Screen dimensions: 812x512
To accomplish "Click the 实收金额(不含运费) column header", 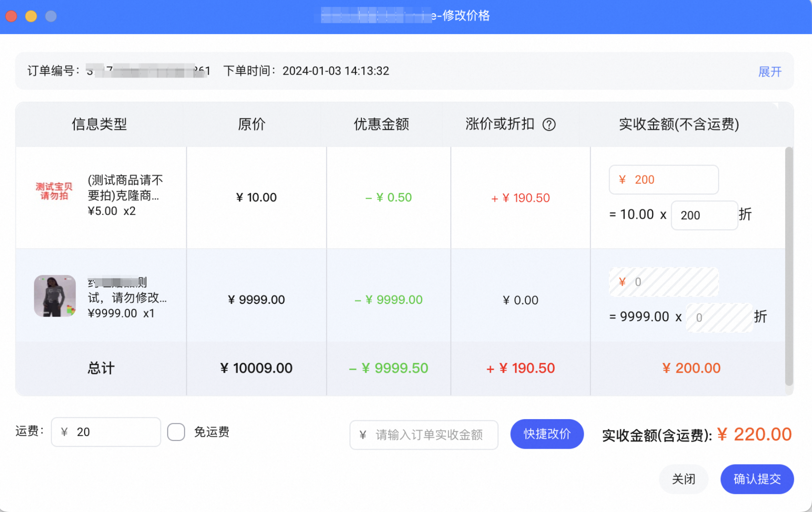I will click(x=678, y=124).
